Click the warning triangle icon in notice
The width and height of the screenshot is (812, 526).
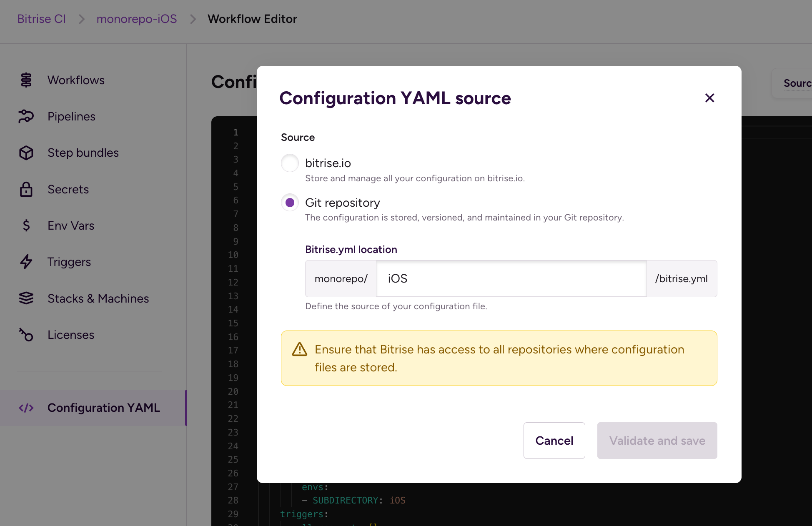[x=300, y=349]
